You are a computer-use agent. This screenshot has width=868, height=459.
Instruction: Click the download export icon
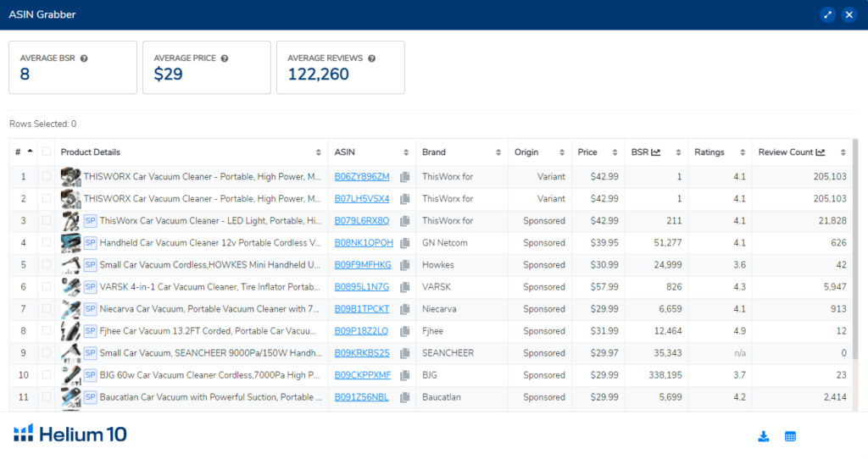[764, 436]
